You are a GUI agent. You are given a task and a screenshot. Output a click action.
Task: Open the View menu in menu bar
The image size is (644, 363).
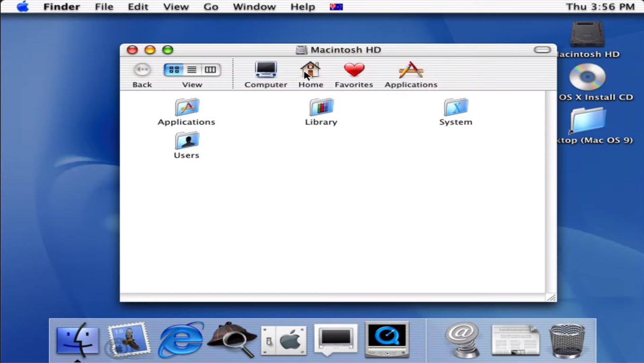176,7
